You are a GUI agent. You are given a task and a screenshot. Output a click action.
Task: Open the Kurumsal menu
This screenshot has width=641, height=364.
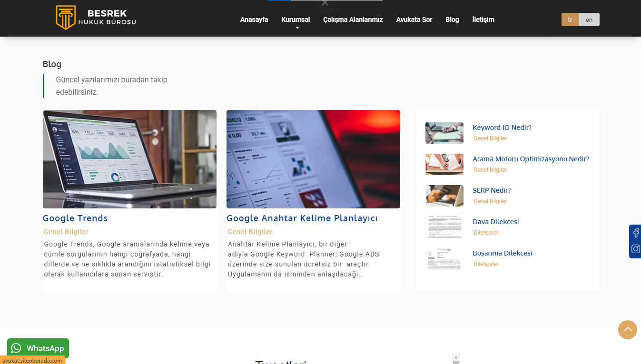tap(296, 20)
